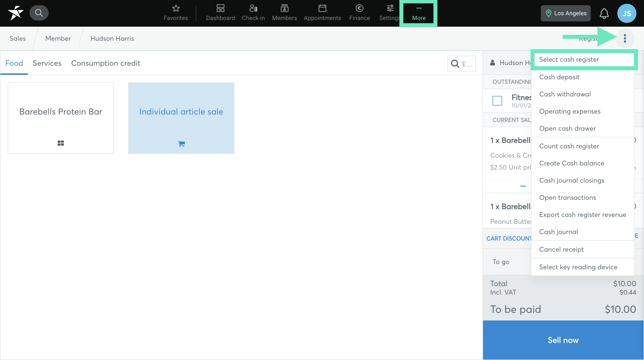Go to the Dashboard section
Viewport: 644px width, 360px height.
(x=220, y=13)
